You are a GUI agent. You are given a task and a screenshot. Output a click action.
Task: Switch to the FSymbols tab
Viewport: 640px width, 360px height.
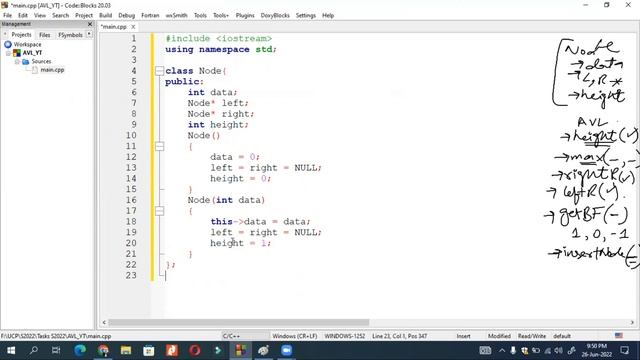pyautogui.click(x=70, y=35)
